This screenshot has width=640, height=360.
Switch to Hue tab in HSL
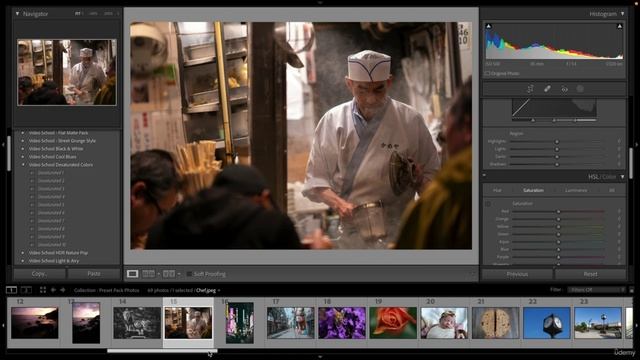coord(497,190)
